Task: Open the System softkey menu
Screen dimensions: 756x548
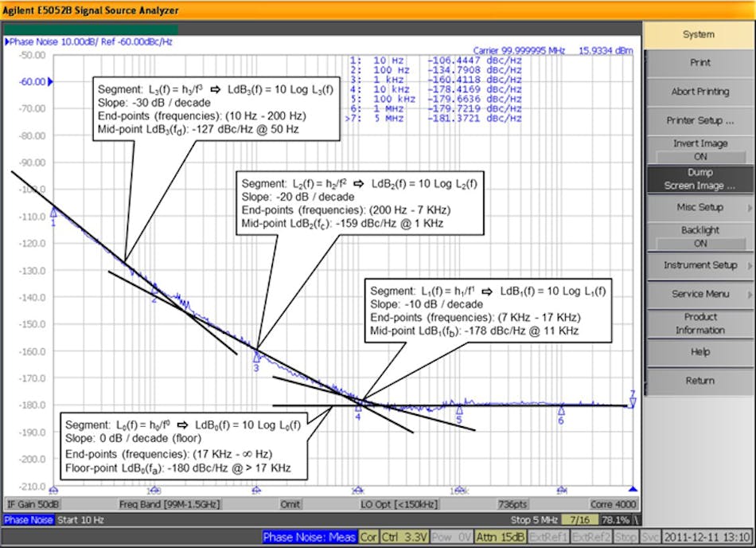Action: pyautogui.click(x=699, y=34)
